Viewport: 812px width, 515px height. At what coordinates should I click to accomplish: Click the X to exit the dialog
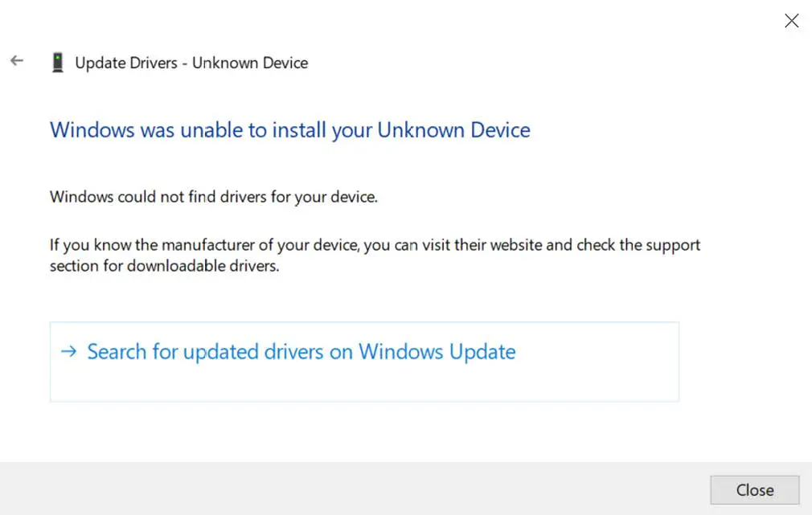(x=791, y=21)
